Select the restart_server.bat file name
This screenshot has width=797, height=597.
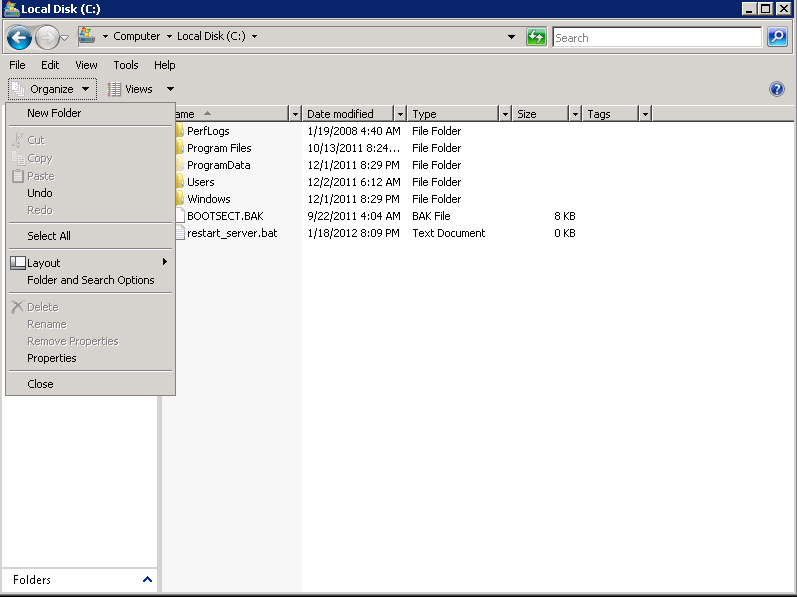(x=232, y=233)
